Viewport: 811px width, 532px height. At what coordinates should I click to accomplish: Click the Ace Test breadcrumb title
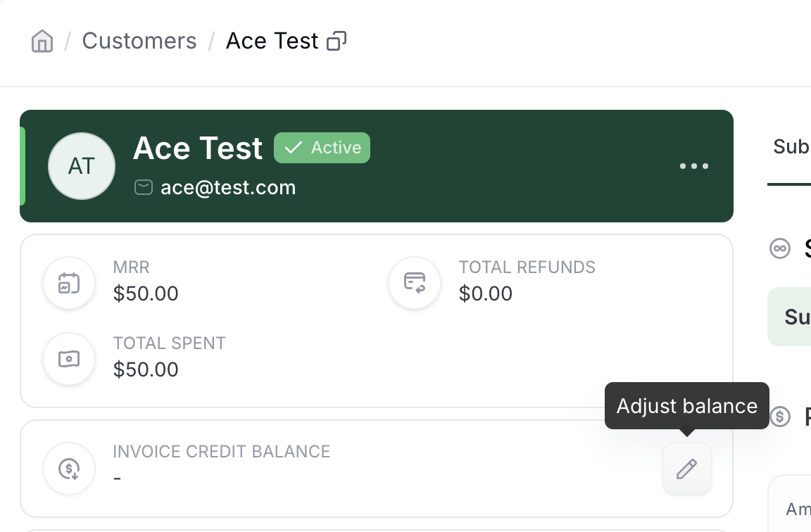click(x=272, y=41)
